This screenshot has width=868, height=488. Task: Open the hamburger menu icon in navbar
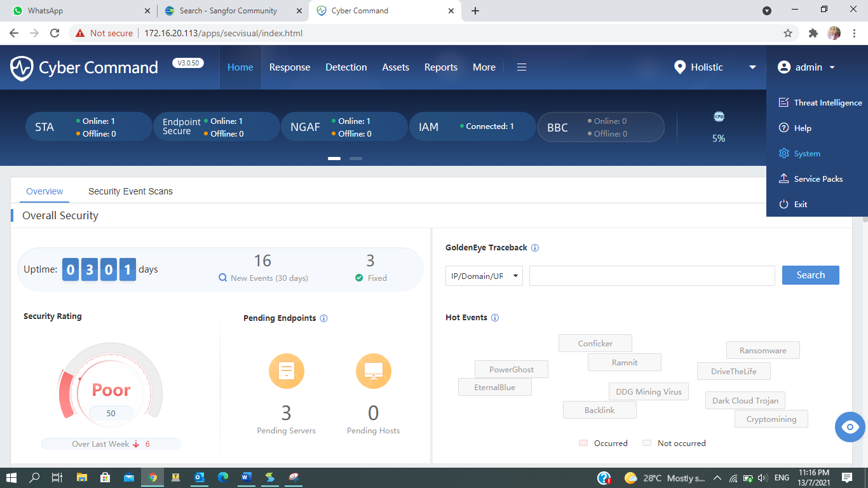point(522,67)
